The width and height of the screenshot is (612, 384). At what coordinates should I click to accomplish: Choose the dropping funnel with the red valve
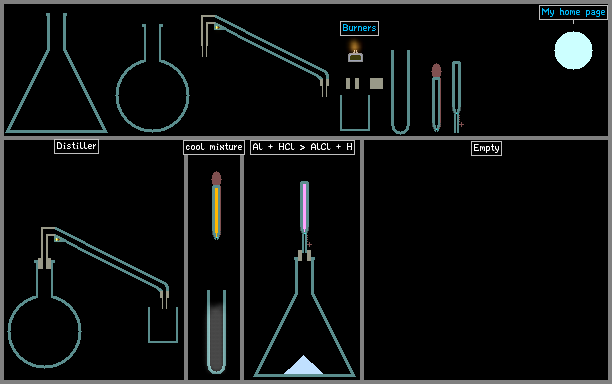coord(457,97)
